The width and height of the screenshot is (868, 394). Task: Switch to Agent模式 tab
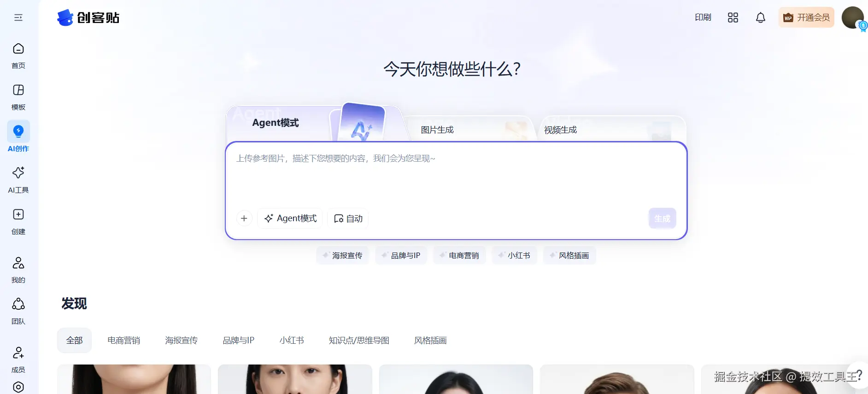tap(276, 123)
